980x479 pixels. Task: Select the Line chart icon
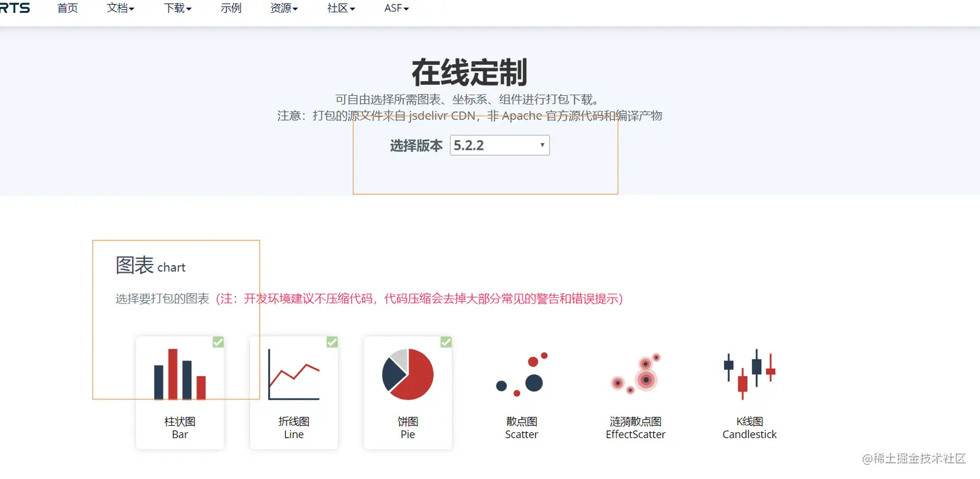pos(294,374)
